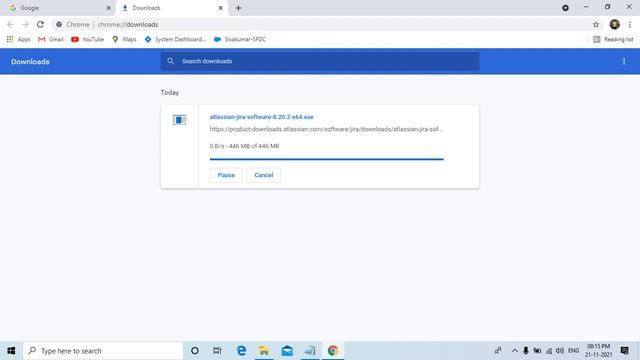
Task: Open the YouTube bookmark
Action: coord(87,39)
